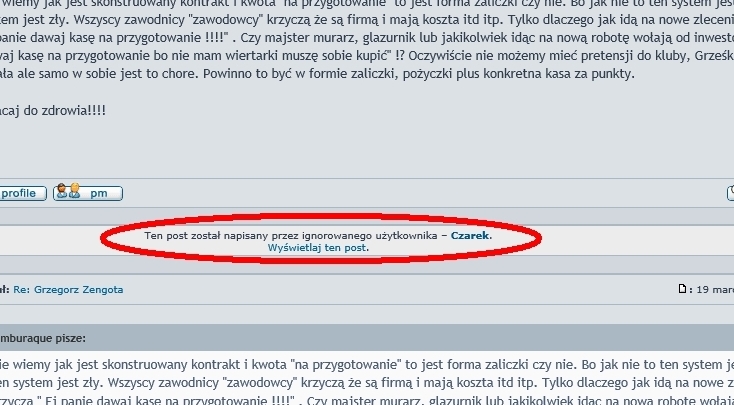The image size is (734, 405).
Task: Click the mburaque pisze quote header
Action: point(43,338)
